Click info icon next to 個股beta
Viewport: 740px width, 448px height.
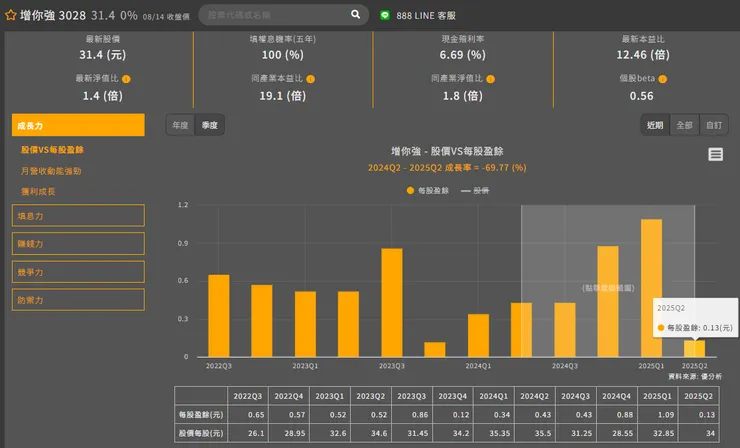click(x=663, y=79)
